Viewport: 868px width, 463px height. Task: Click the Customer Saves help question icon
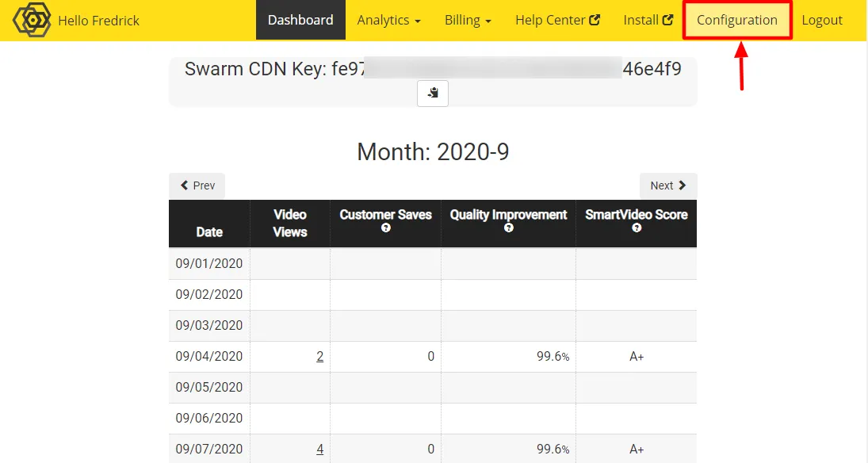pyautogui.click(x=386, y=228)
